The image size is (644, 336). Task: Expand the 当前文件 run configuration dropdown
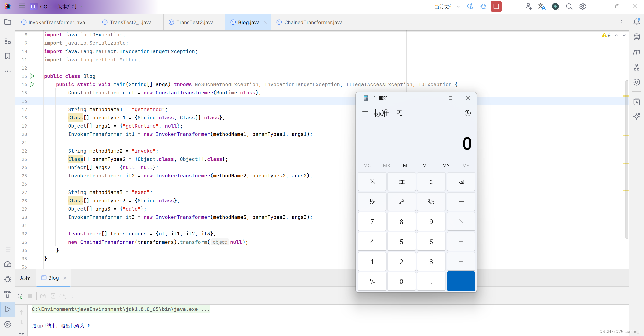point(447,7)
